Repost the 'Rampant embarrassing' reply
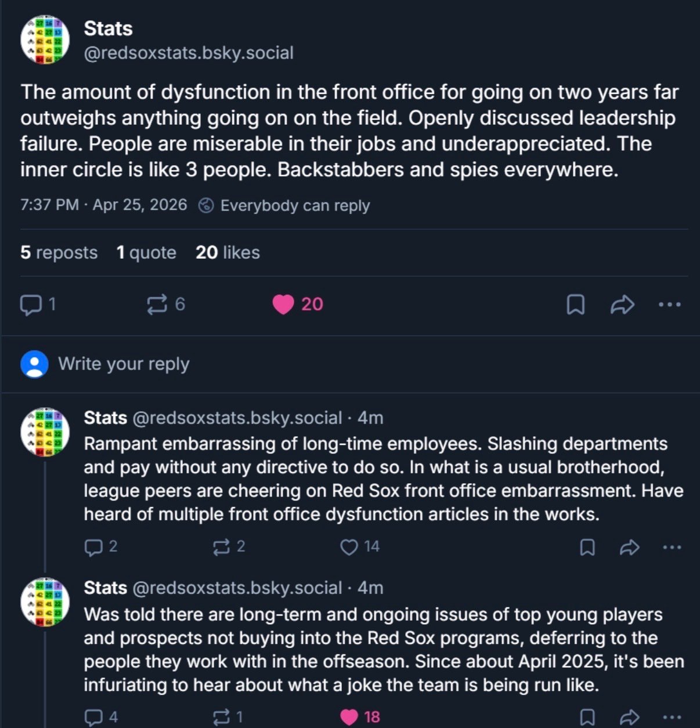The height and width of the screenshot is (728, 700). pyautogui.click(x=221, y=547)
